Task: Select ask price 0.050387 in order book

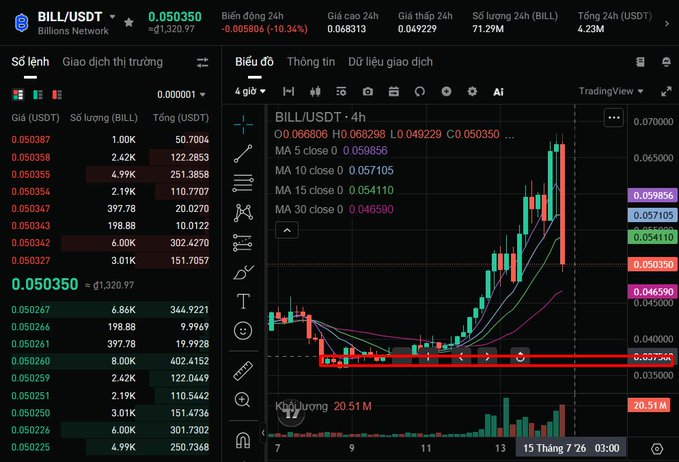Action: point(31,140)
